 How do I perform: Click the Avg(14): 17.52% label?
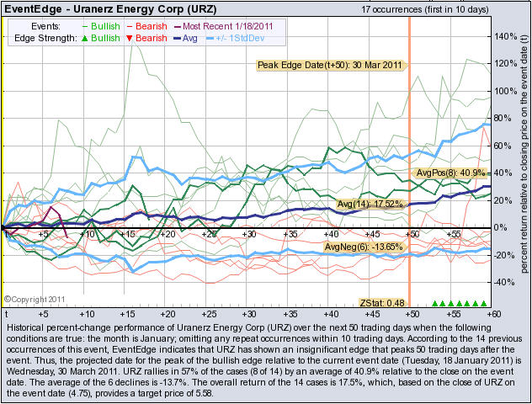tap(370, 205)
